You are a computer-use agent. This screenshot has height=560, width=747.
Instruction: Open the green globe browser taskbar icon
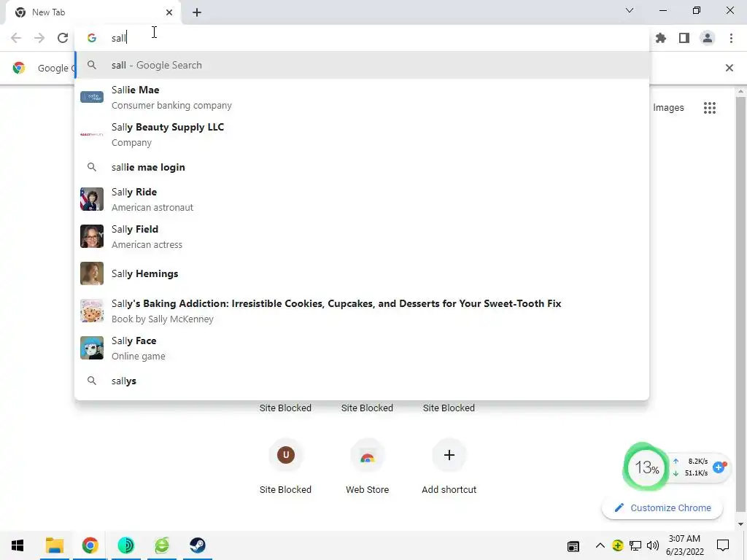point(162,545)
